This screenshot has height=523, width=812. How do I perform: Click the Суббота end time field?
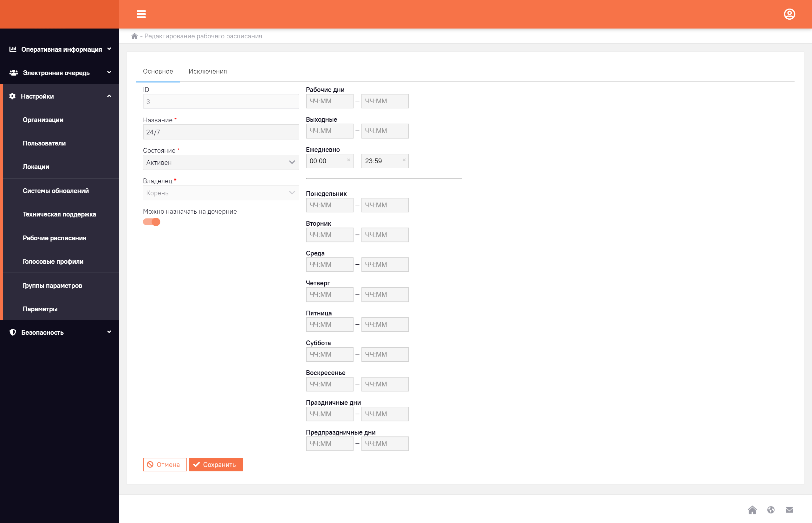point(385,355)
